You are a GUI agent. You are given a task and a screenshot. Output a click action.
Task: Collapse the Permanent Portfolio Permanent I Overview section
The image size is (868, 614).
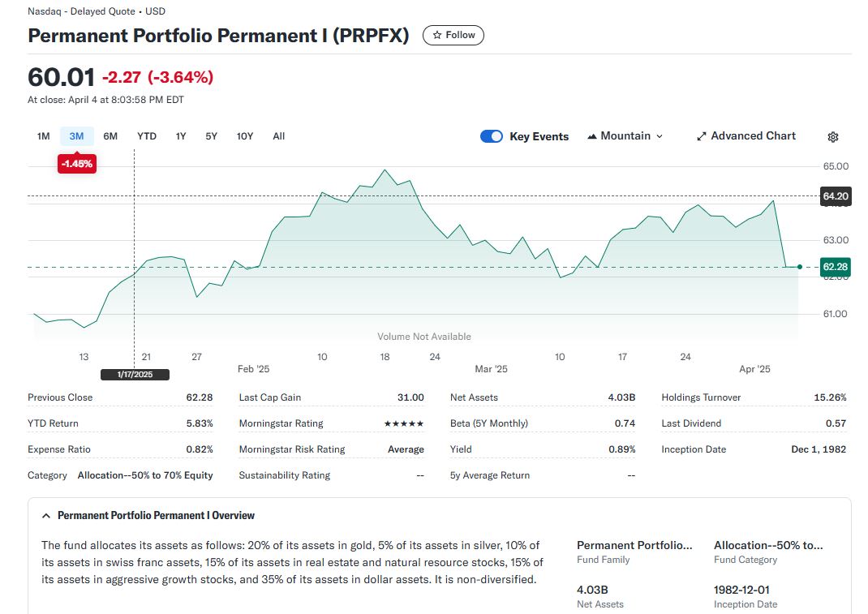coord(47,516)
